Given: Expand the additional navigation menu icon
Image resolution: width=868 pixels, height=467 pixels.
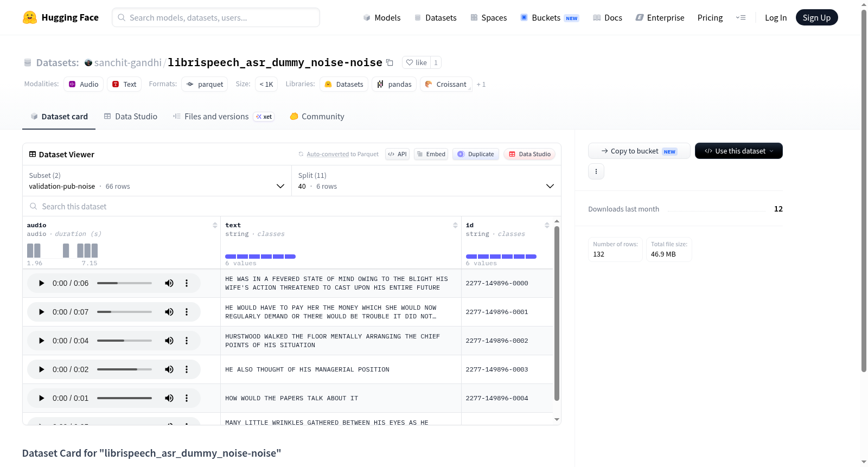Looking at the screenshot, I should pyautogui.click(x=741, y=17).
